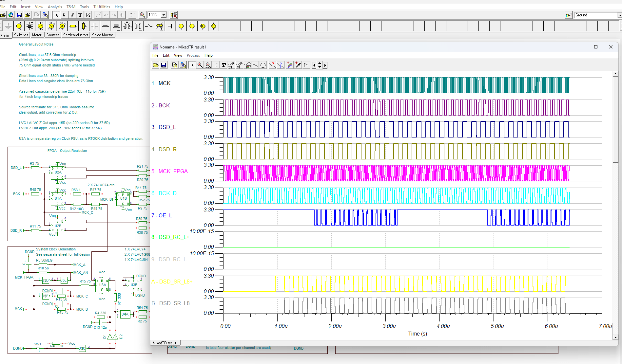Viewport: 622px width, 364px height.
Task: Open Help menu in diagram window
Action: [x=208, y=55]
